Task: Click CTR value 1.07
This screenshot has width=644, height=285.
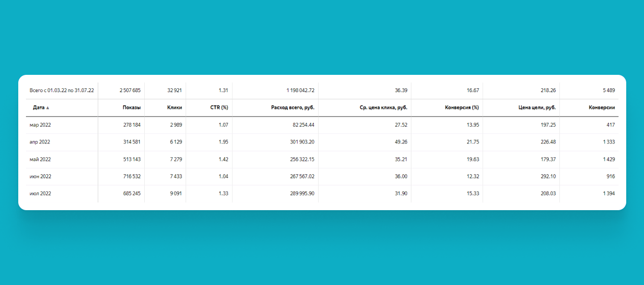Action: click(223, 125)
